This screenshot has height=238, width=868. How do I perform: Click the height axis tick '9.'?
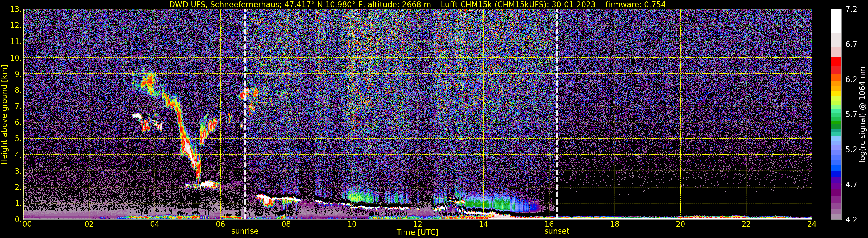tap(18, 74)
